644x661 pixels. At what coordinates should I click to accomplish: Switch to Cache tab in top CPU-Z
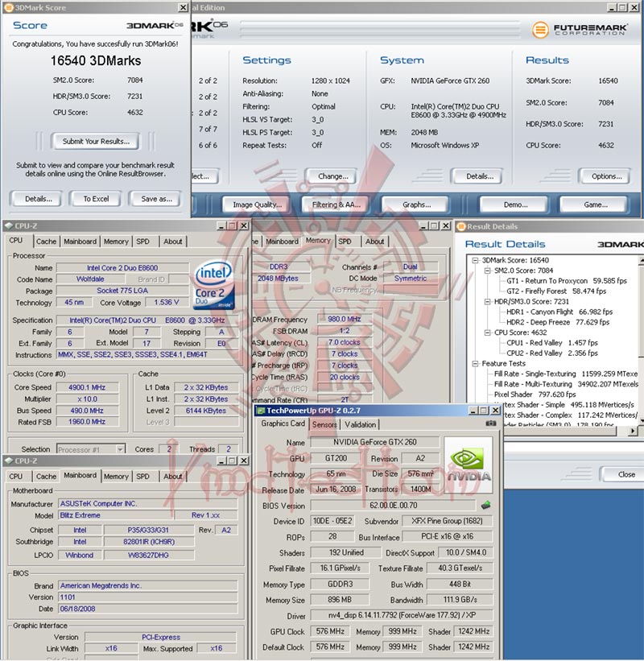coord(46,242)
